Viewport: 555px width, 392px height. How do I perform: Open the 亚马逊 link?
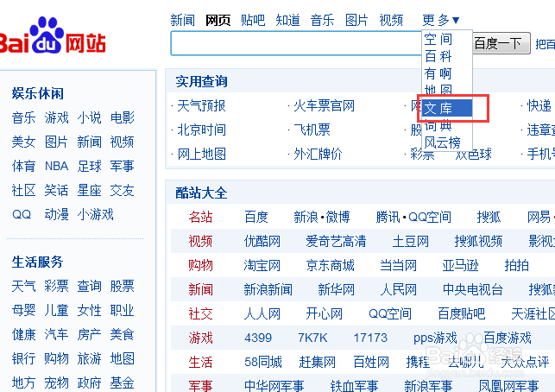[460, 266]
